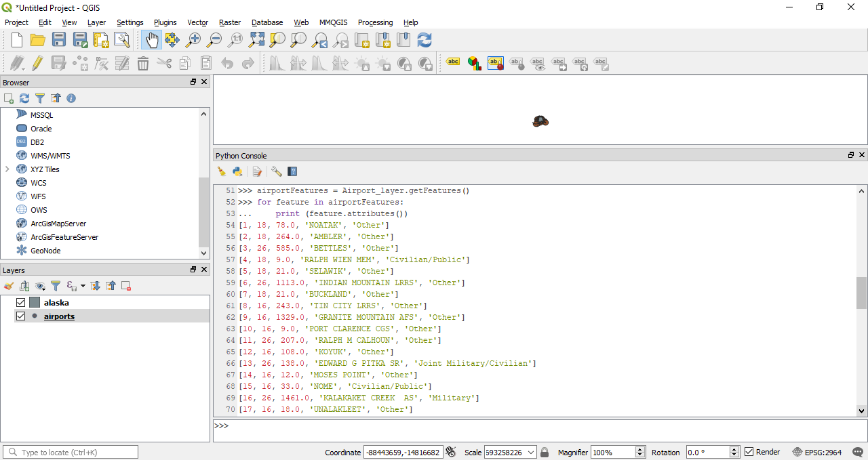
Task: Open Python Console options wrench icon
Action: click(276, 171)
